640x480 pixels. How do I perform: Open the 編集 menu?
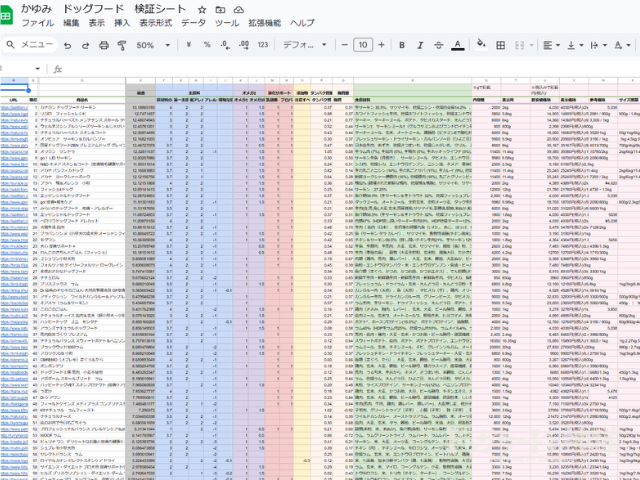[x=71, y=23]
